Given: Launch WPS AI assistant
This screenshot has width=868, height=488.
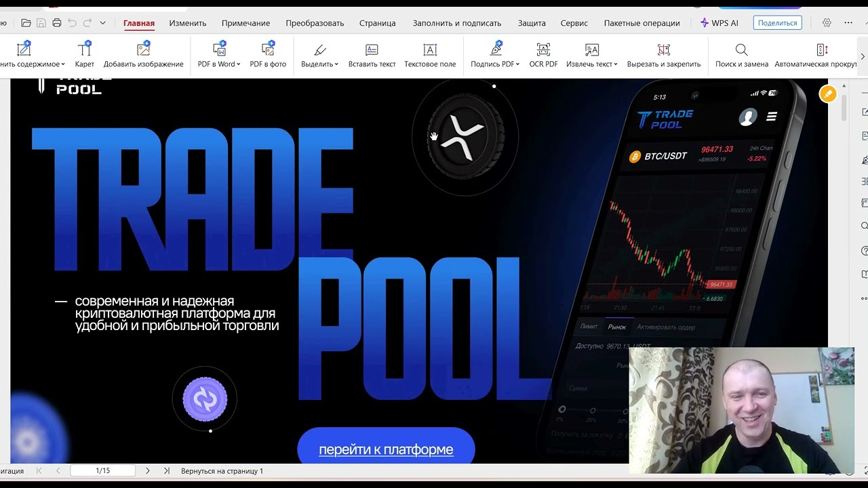Looking at the screenshot, I should tap(719, 23).
